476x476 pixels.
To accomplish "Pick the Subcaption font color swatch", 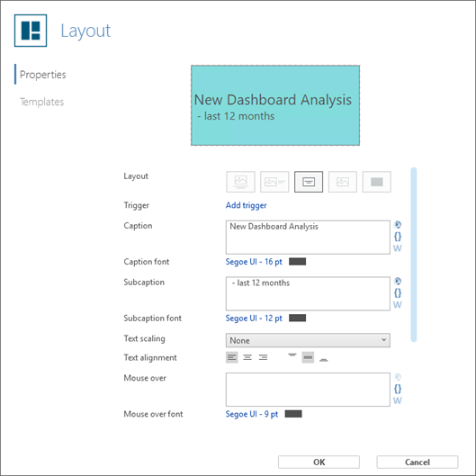I will pos(297,319).
